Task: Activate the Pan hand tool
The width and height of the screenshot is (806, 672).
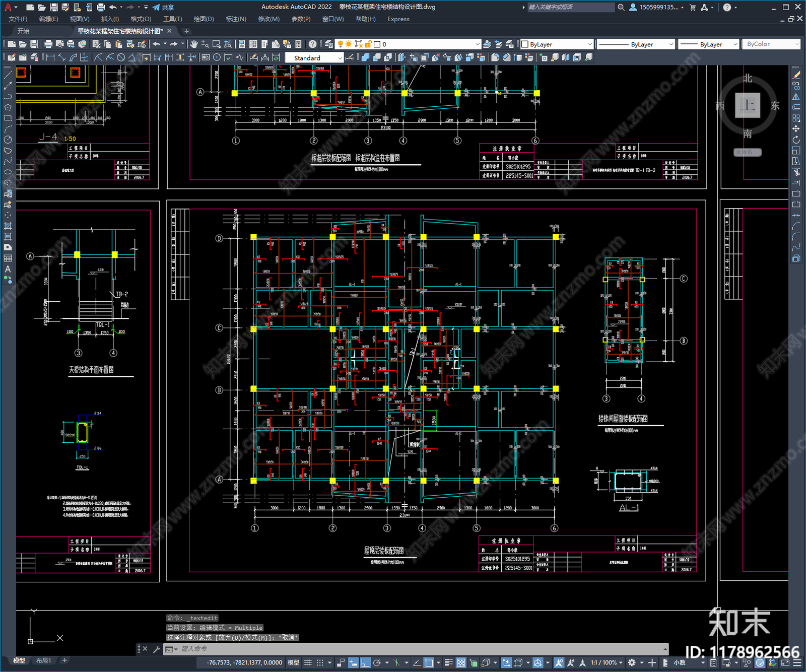Action: click(194, 44)
